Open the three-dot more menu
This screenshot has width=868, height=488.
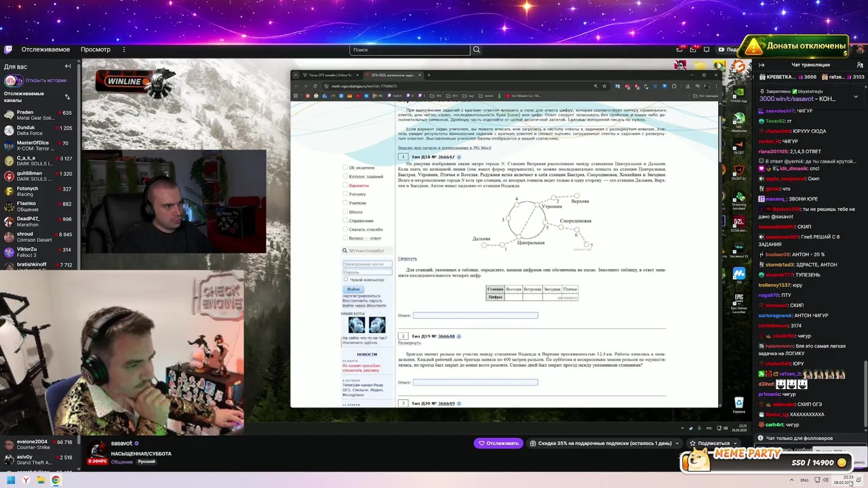pyautogui.click(x=123, y=49)
